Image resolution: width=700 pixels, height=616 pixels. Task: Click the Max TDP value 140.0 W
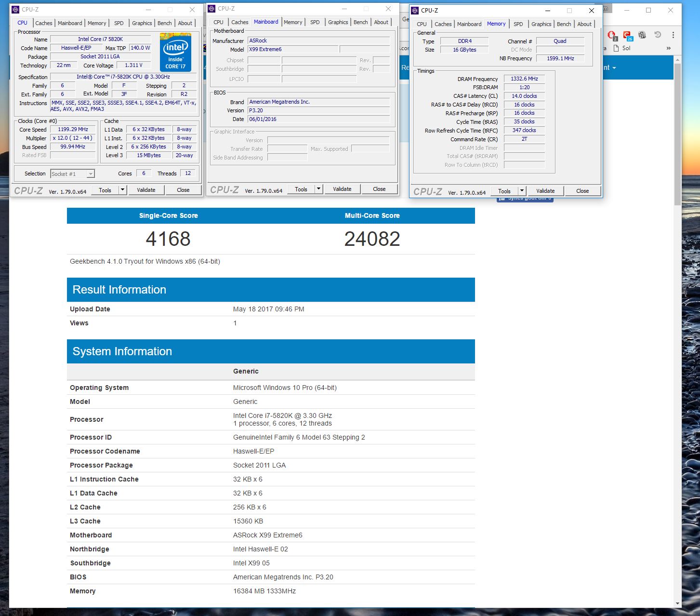141,48
